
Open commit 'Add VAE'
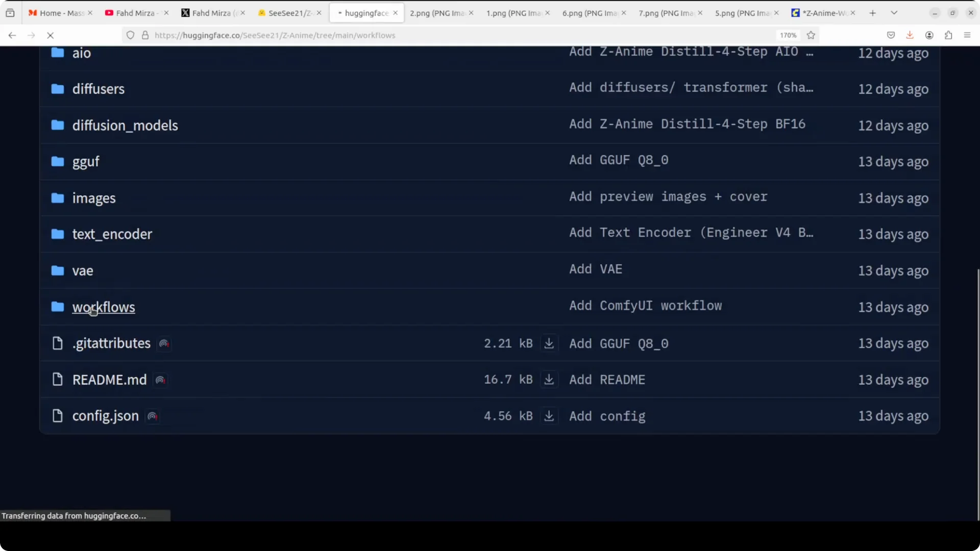click(596, 269)
